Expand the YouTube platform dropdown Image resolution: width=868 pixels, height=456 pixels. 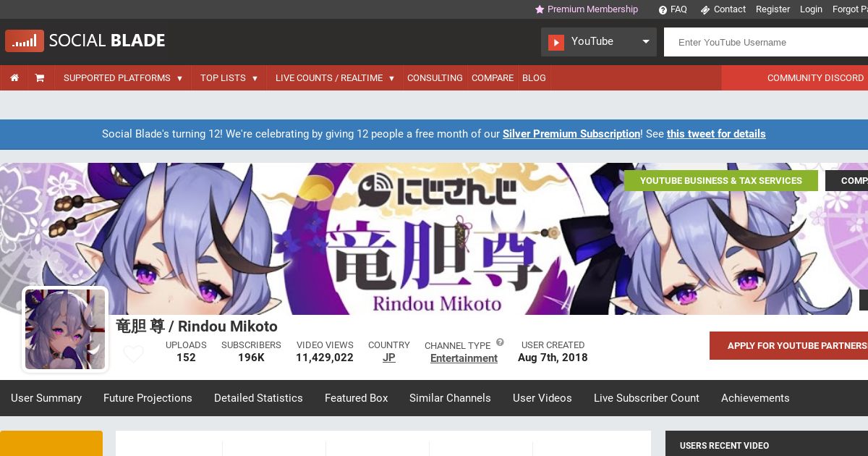pos(599,42)
